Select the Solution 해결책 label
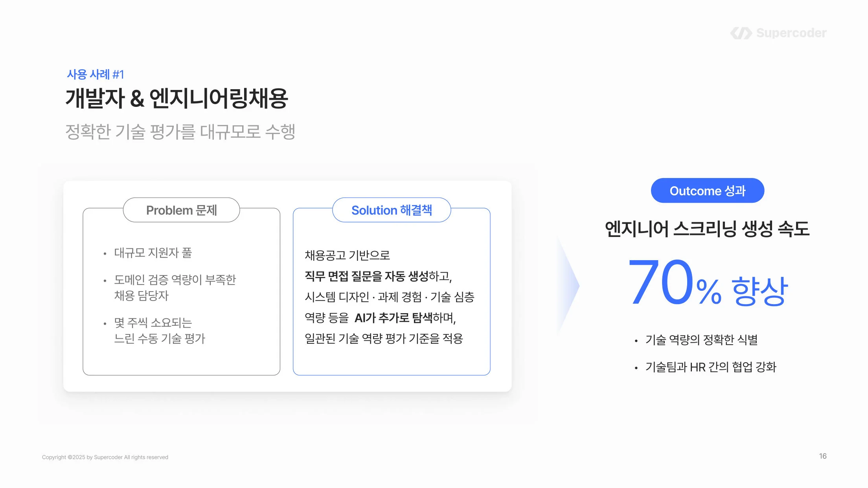This screenshot has height=488, width=868. (392, 210)
